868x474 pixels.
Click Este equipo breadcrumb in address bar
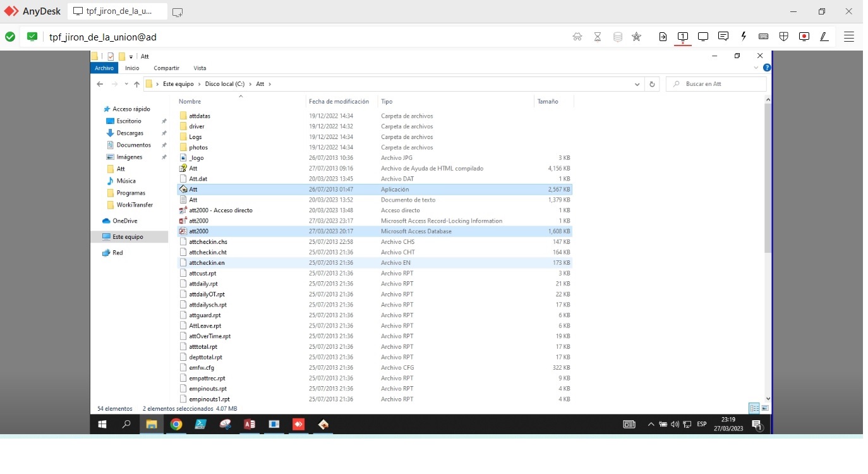pos(178,84)
